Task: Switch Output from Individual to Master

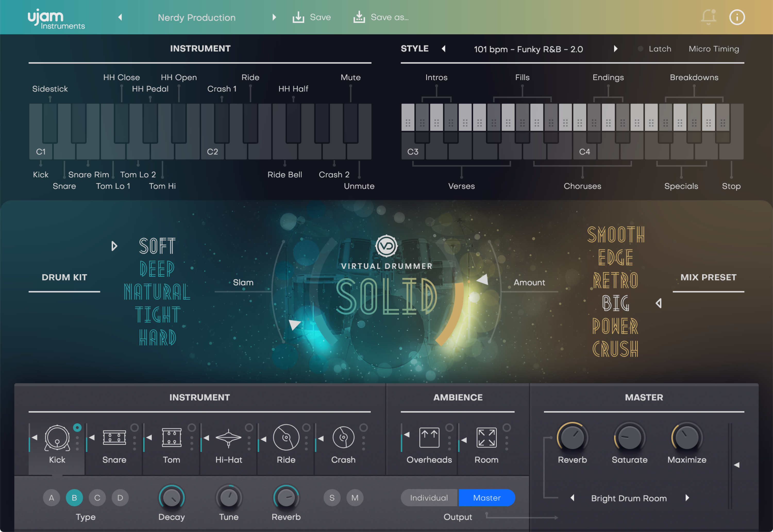Action: tap(486, 498)
